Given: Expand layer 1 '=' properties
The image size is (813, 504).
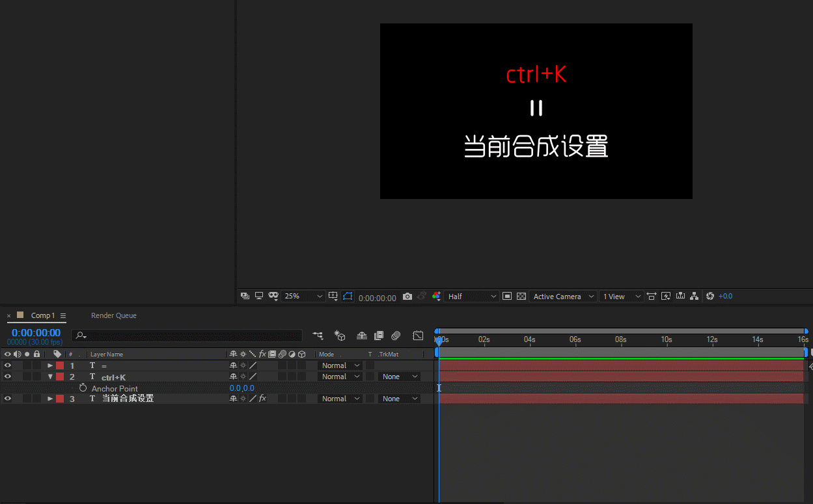Looking at the screenshot, I should (50, 365).
